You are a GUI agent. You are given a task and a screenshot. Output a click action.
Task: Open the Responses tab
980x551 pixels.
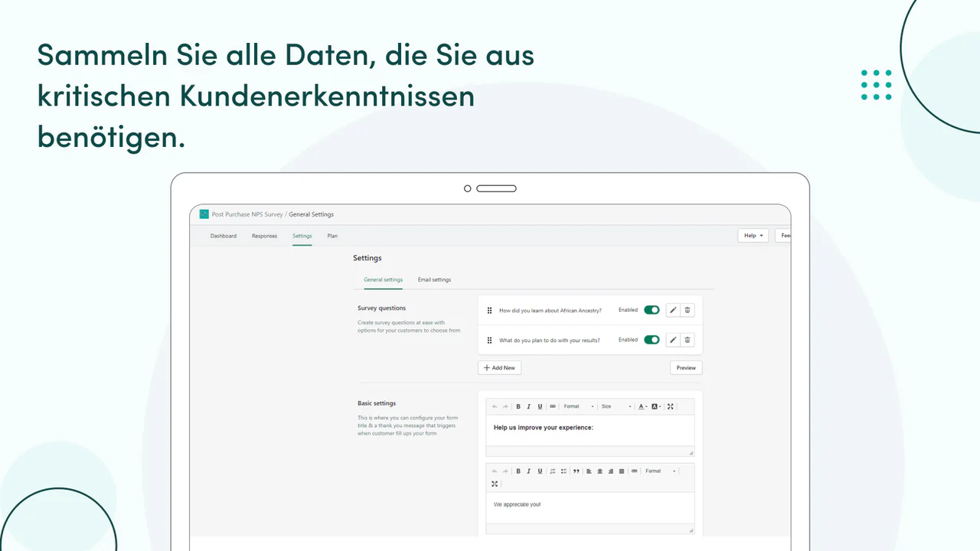[264, 236]
